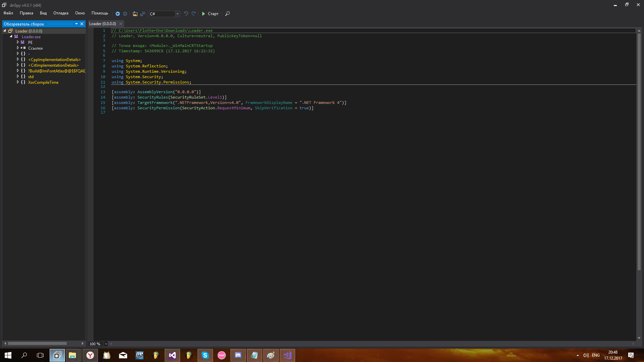Click the redo icon in toolbar
Viewport: 644px width, 362px height.
[x=194, y=14]
